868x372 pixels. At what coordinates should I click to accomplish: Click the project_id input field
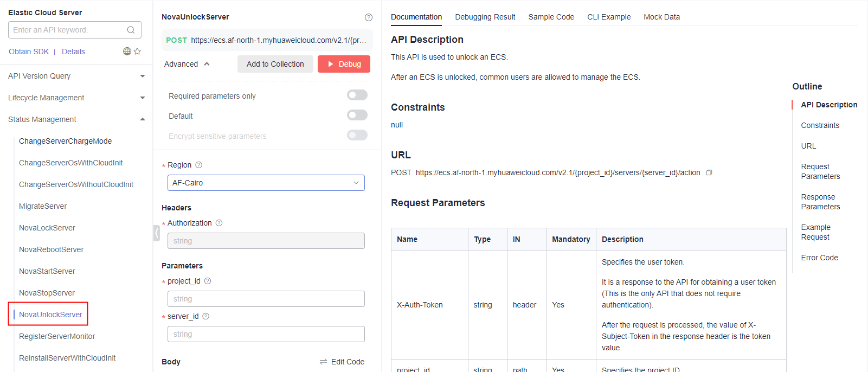pyautogui.click(x=266, y=299)
